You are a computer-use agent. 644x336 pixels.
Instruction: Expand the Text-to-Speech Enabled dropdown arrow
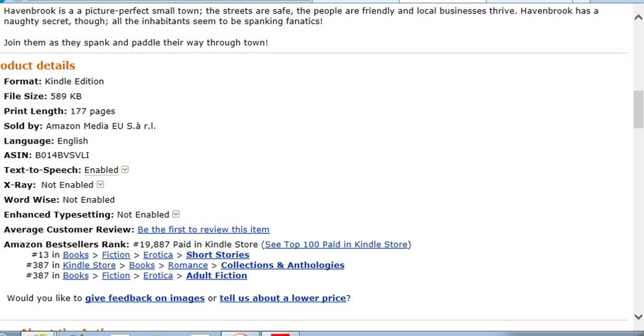click(x=125, y=170)
